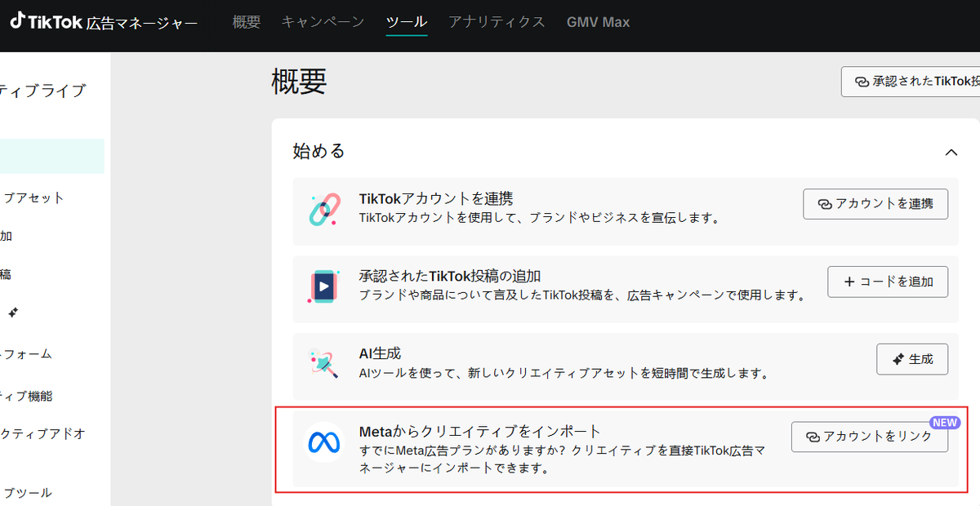Click the sparkle icon inside 生成 button
The width and height of the screenshot is (980, 506).
coord(898,359)
